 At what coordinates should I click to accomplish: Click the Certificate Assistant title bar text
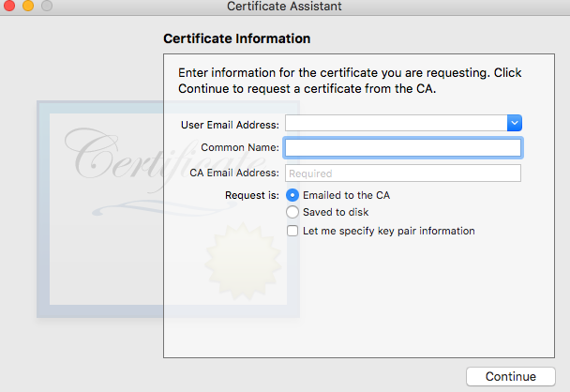[x=284, y=8]
